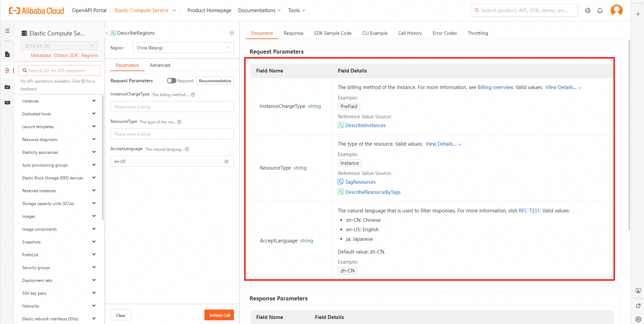
Task: Open the Call History tab
Action: coord(410,33)
